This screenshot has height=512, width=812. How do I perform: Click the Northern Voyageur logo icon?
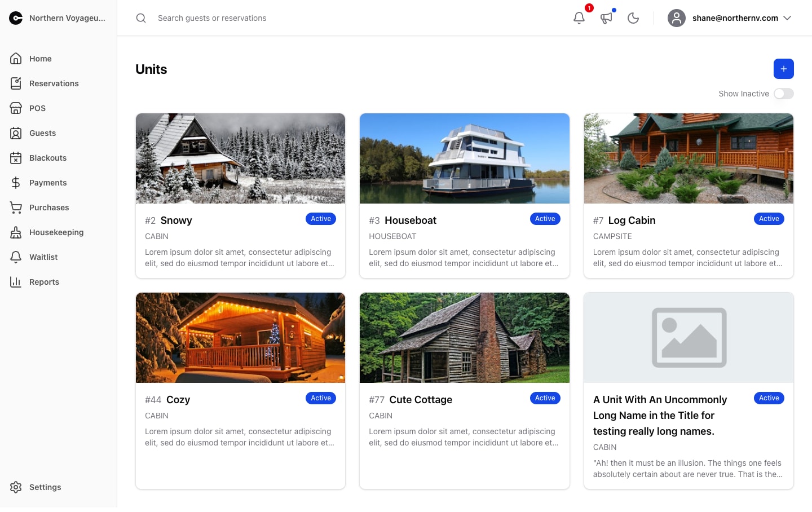click(16, 18)
